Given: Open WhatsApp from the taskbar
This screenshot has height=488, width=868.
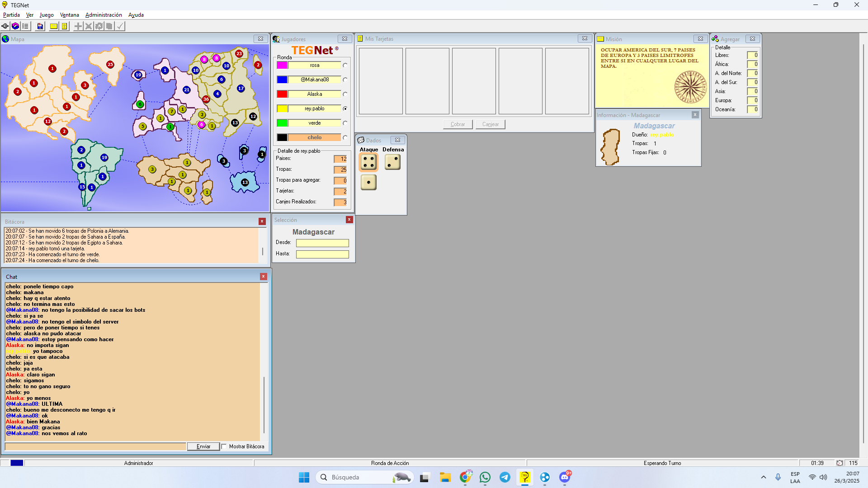Looking at the screenshot, I should (485, 477).
